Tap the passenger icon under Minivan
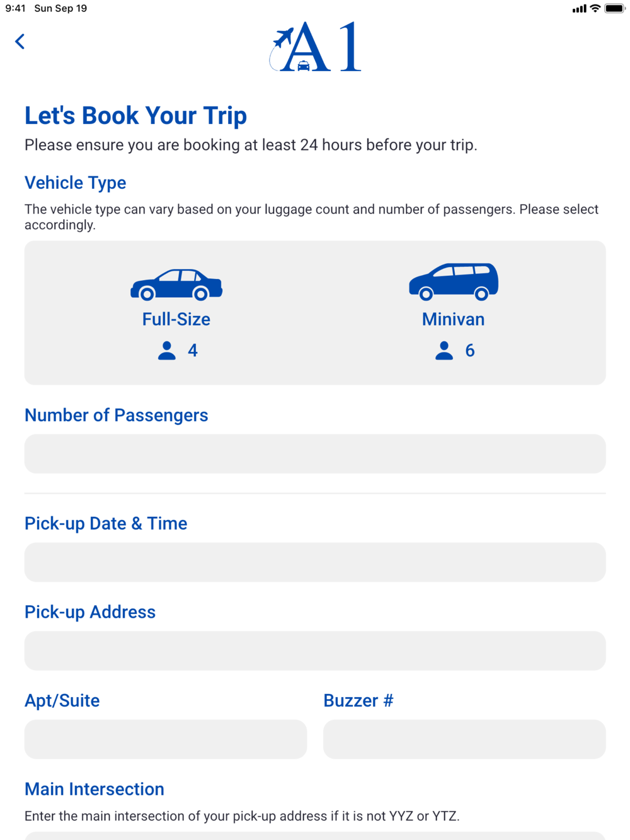Image resolution: width=630 pixels, height=840 pixels. [444, 351]
